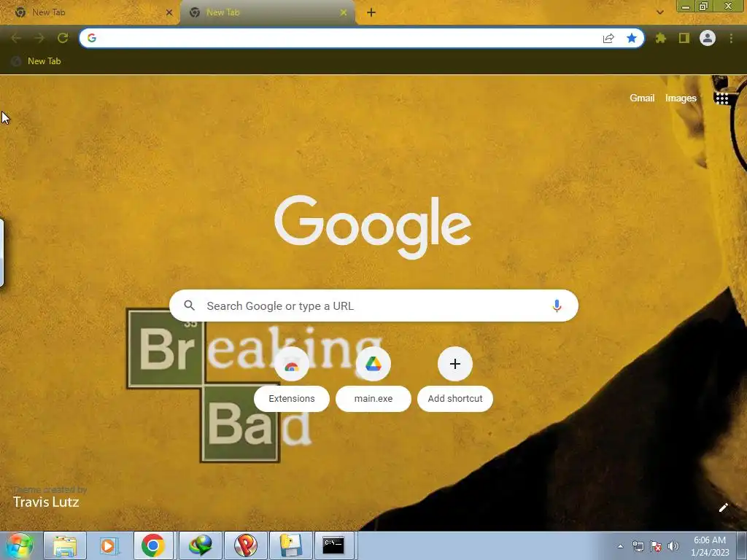Launch Windows Media Player from taskbar

pyautogui.click(x=109, y=545)
